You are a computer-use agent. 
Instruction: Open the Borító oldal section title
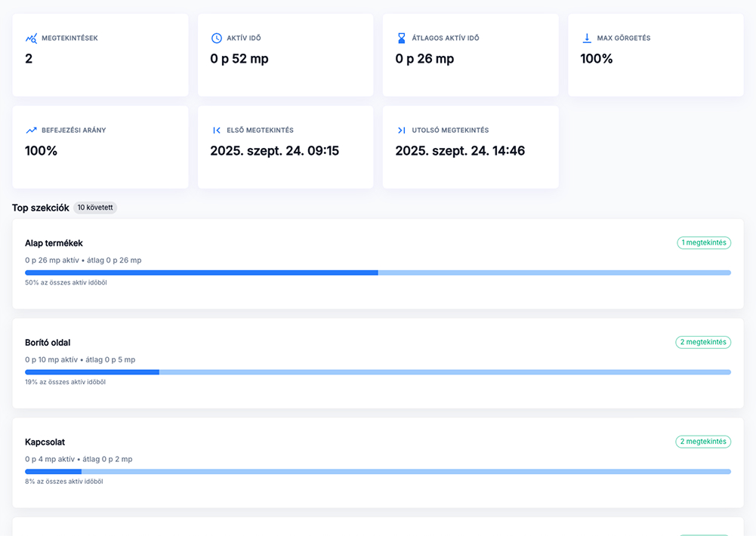coord(48,343)
